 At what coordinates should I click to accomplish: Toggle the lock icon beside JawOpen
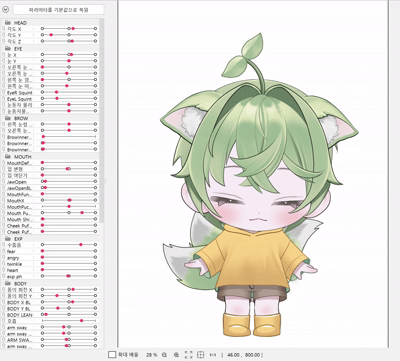click(x=4, y=182)
